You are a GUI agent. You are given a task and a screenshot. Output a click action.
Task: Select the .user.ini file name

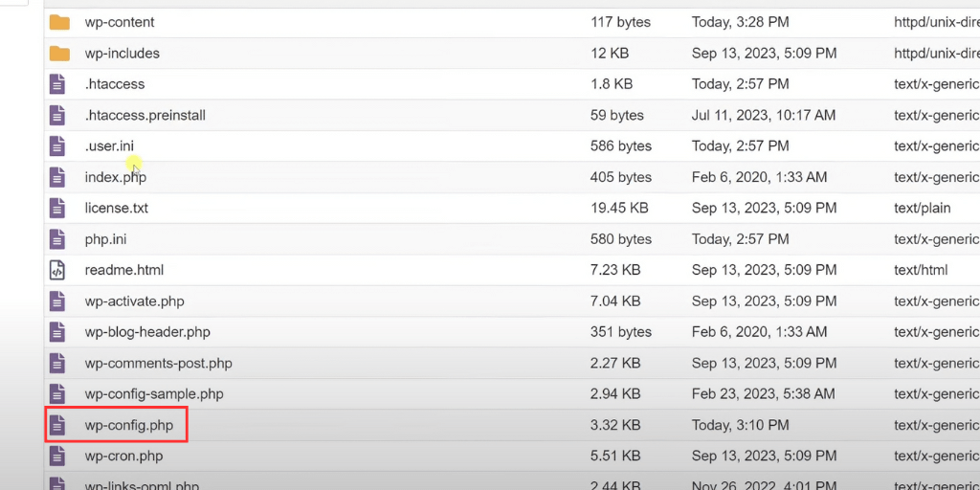(109, 145)
